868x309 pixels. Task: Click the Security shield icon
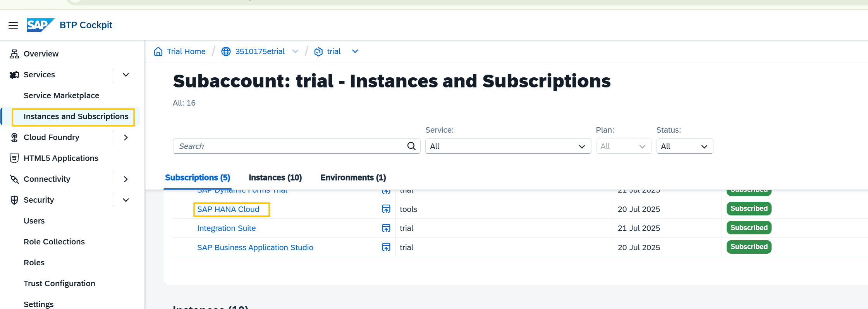[x=14, y=200]
